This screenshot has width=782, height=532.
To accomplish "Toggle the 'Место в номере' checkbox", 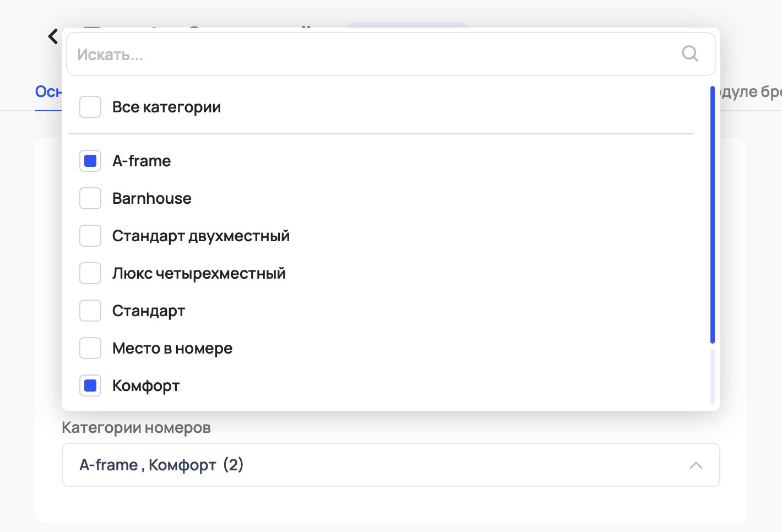I will coord(90,348).
